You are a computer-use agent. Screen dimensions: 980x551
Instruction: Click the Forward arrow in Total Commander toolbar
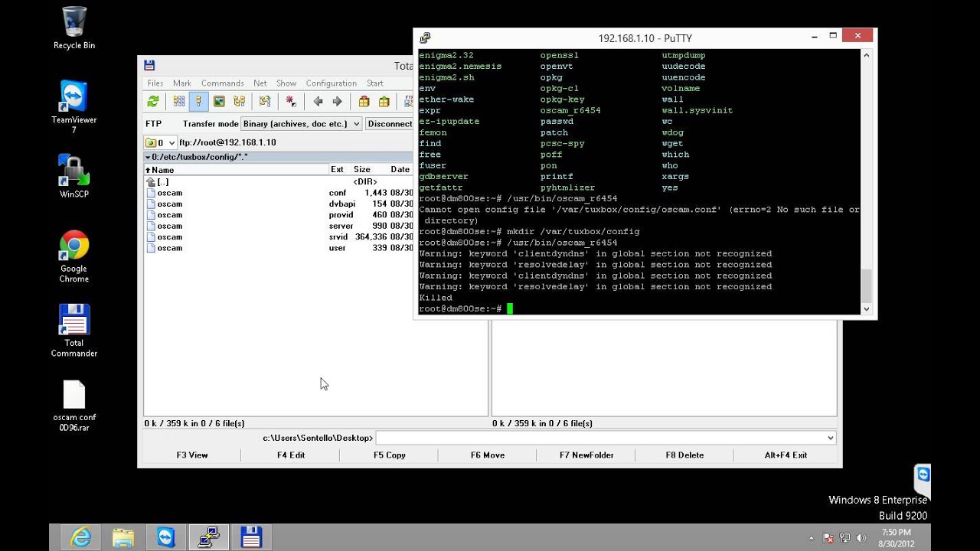pos(337,101)
